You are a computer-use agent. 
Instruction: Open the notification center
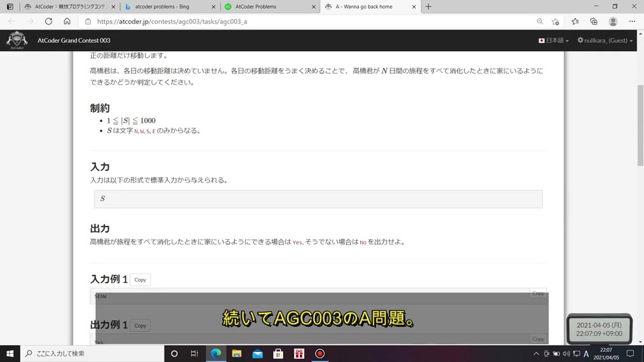pos(630,353)
